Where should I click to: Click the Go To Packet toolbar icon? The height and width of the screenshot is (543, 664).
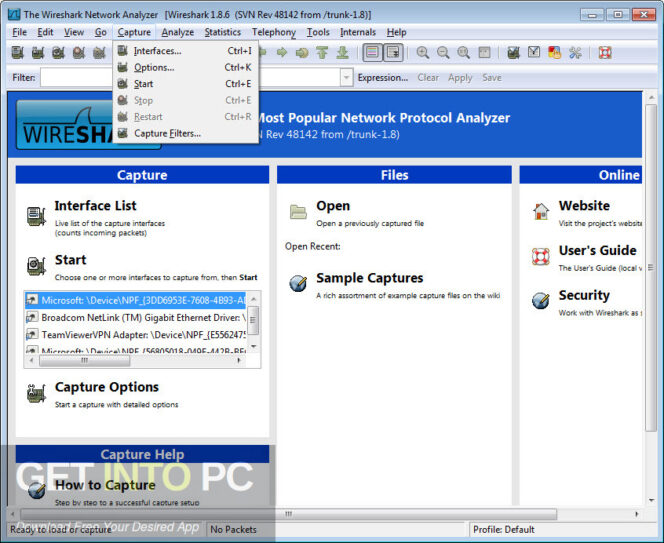tap(302, 53)
